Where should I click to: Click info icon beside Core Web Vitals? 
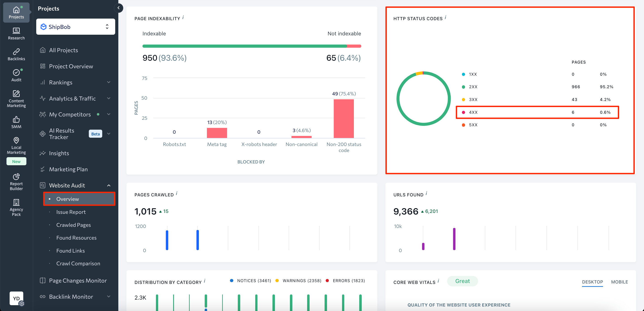[438, 281]
